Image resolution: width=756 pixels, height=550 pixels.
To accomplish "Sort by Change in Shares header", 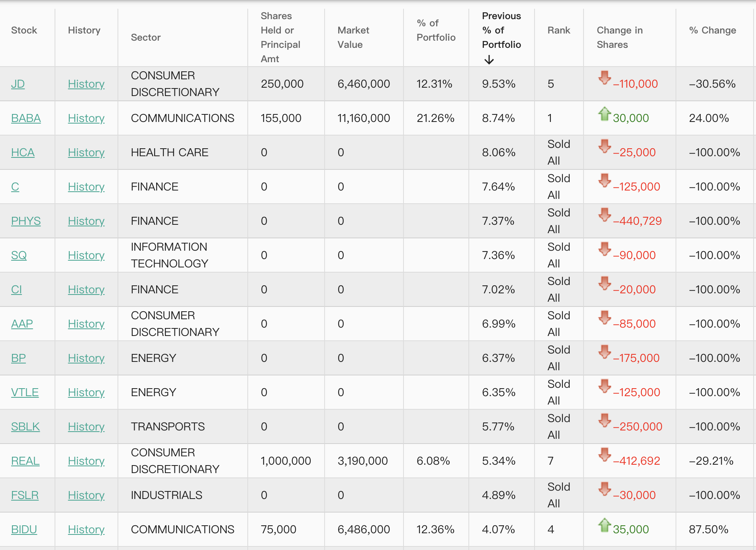I will (620, 37).
